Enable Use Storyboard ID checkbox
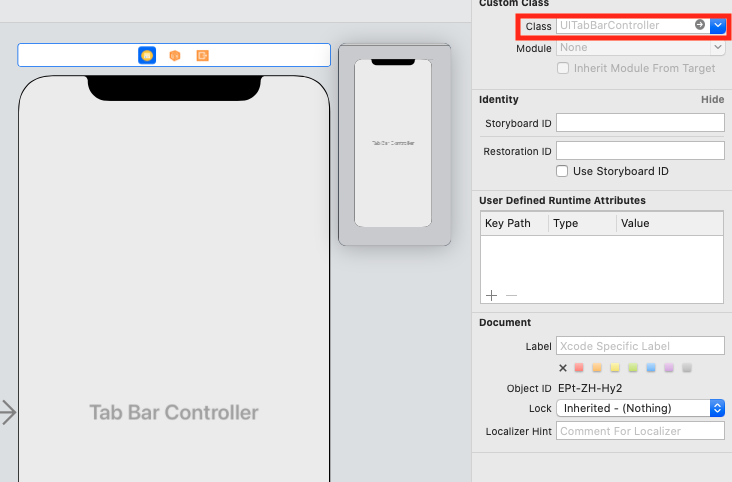Viewport: 732px width, 482px height. tap(562, 171)
